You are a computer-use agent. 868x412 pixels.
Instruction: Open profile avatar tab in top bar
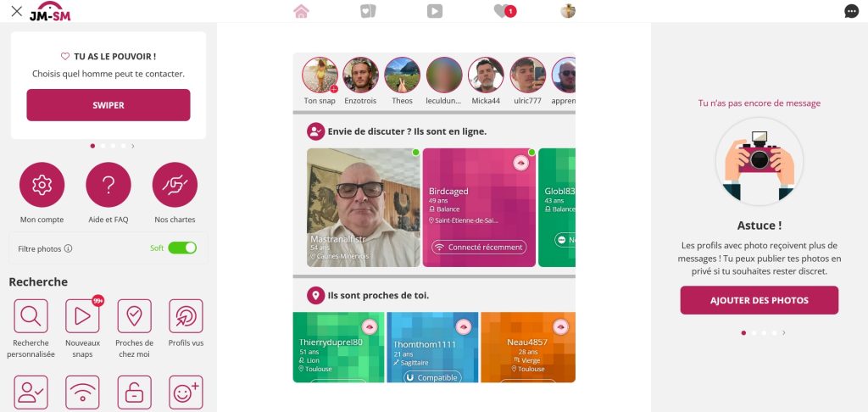pyautogui.click(x=568, y=11)
